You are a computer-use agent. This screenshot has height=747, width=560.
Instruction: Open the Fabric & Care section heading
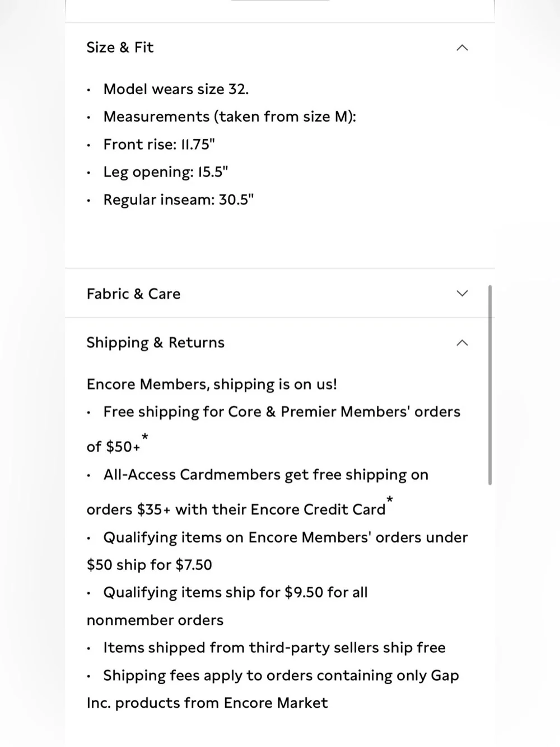pyautogui.click(x=133, y=294)
